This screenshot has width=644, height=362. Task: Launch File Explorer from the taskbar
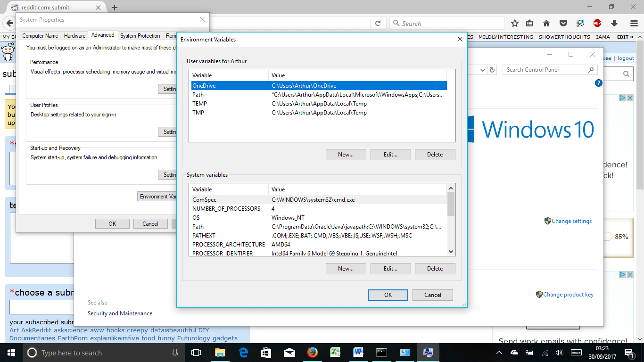pyautogui.click(x=220, y=353)
